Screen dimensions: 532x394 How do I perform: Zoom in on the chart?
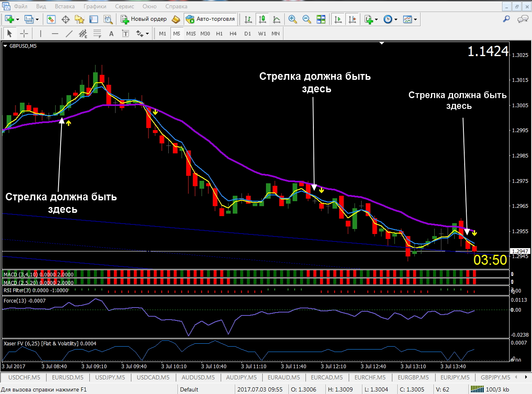tap(293, 19)
